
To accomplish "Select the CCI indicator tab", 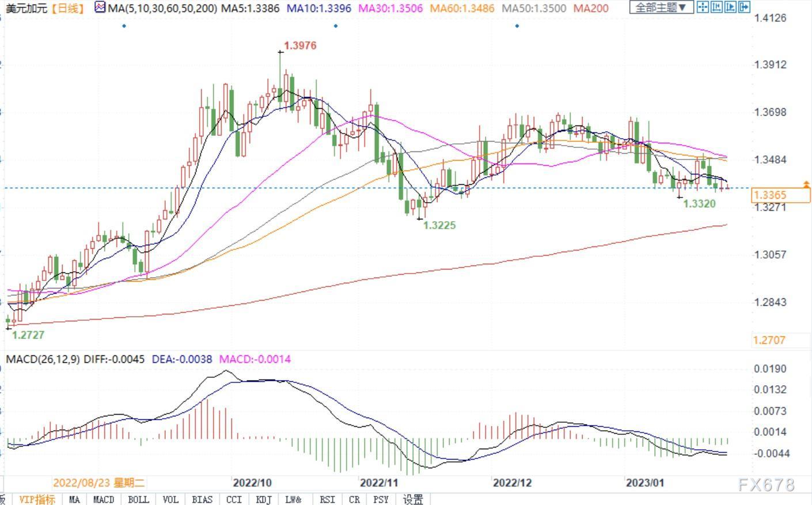I will [234, 499].
